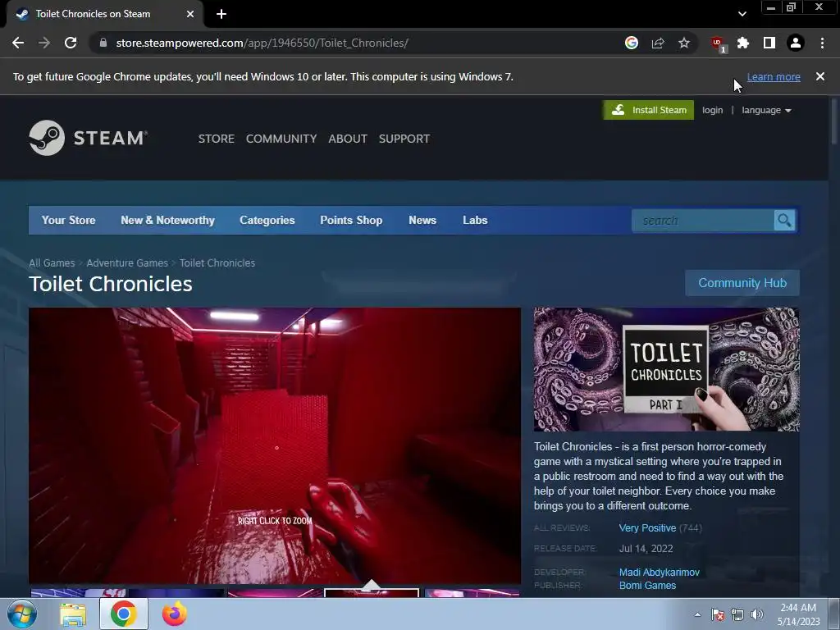
Task: Click the Very Positive reviews link
Action: [647, 528]
